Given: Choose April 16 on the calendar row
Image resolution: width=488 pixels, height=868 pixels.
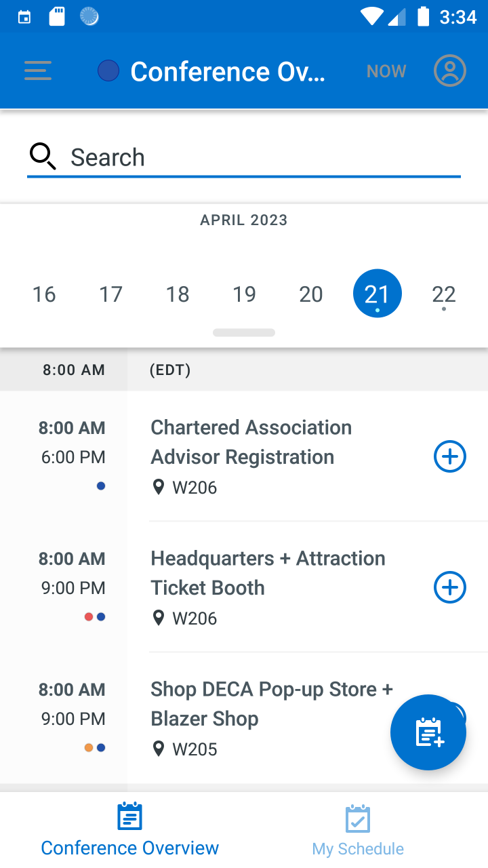Looking at the screenshot, I should tap(44, 294).
